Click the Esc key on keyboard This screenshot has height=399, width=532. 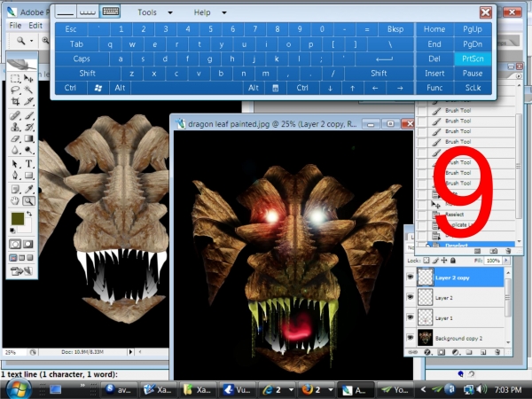71,29
